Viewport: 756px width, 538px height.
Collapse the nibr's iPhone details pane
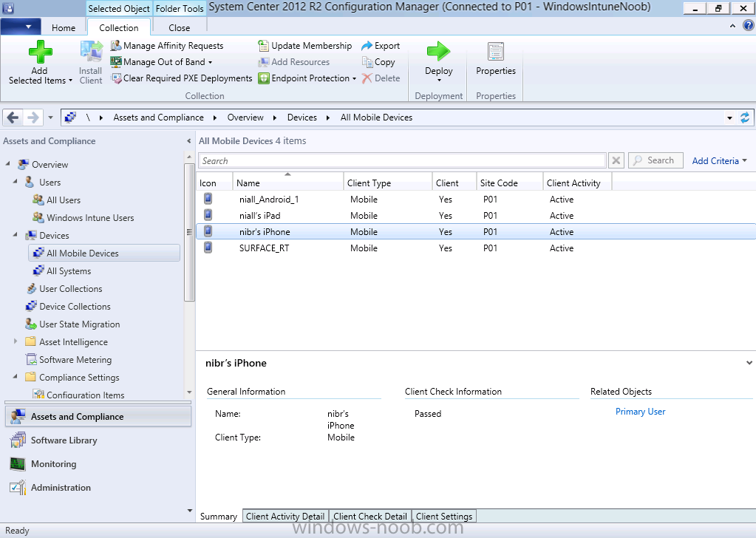[749, 363]
